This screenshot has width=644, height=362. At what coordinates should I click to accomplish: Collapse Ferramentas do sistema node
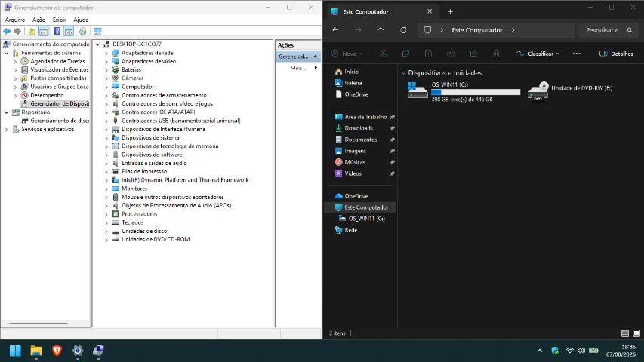click(x=7, y=53)
